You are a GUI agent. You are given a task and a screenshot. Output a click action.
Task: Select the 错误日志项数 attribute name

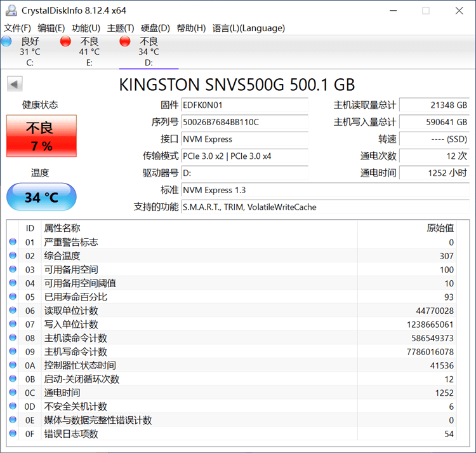click(x=71, y=433)
